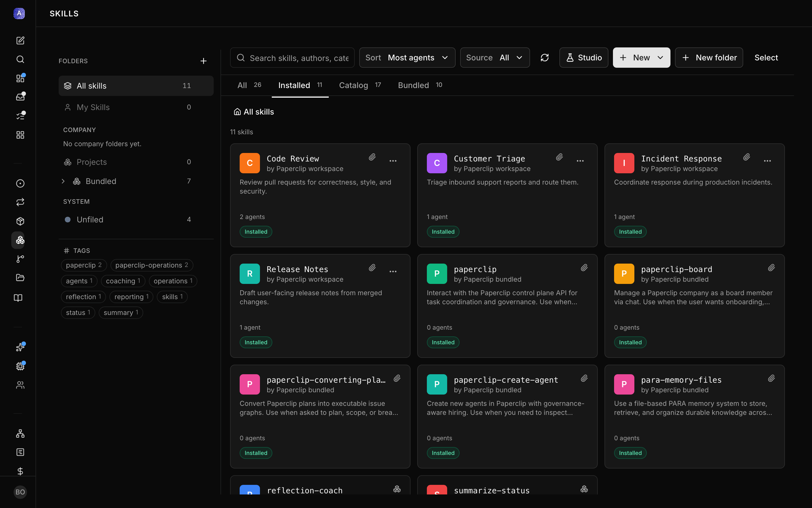
Task: Filter by the summary tag
Action: tap(121, 312)
